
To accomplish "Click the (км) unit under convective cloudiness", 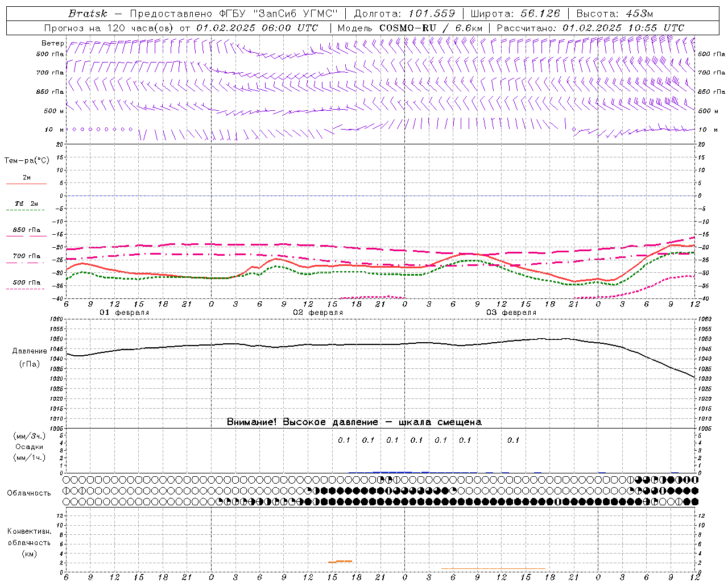I will (x=30, y=554).
